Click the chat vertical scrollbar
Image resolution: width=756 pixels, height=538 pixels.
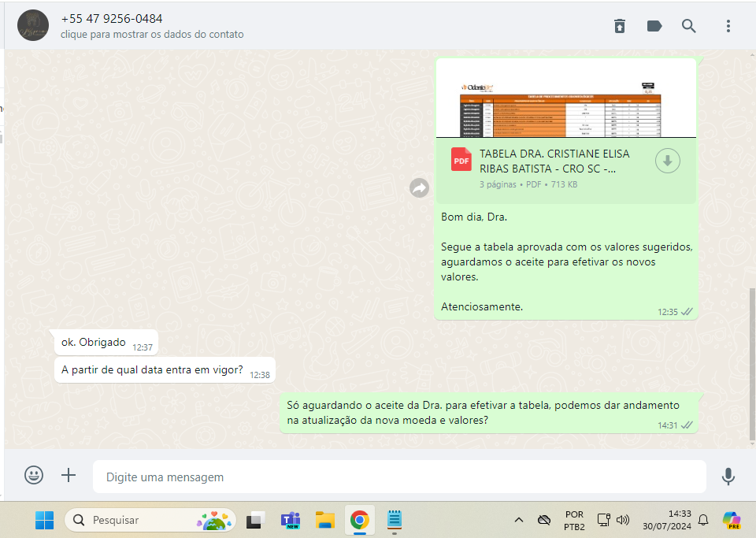point(752,365)
